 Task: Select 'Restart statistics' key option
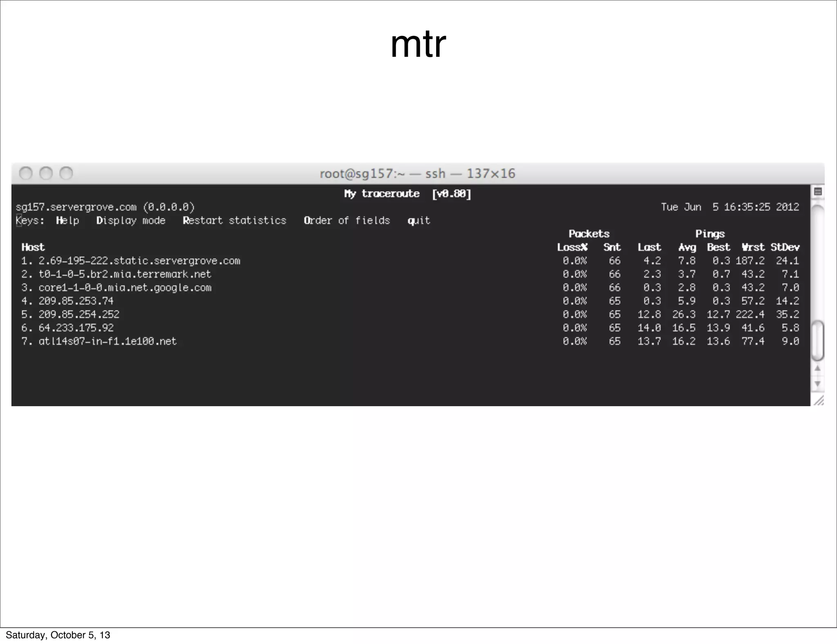(235, 221)
